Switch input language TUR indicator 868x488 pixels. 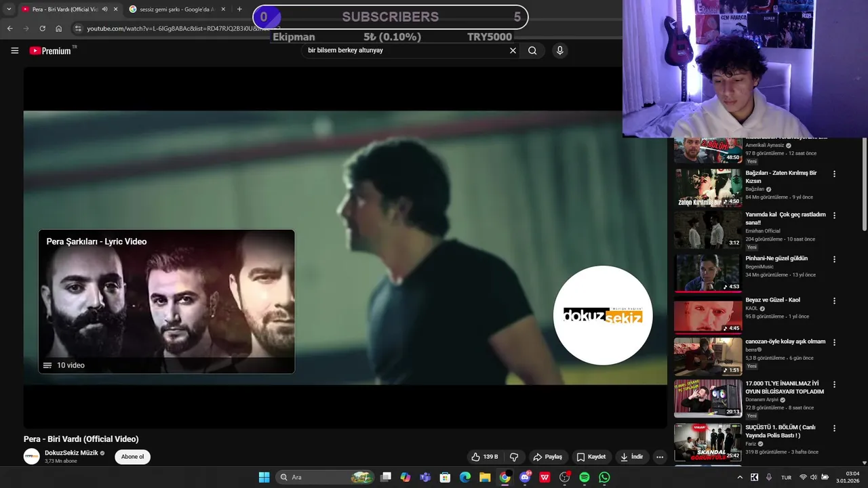pos(787,477)
